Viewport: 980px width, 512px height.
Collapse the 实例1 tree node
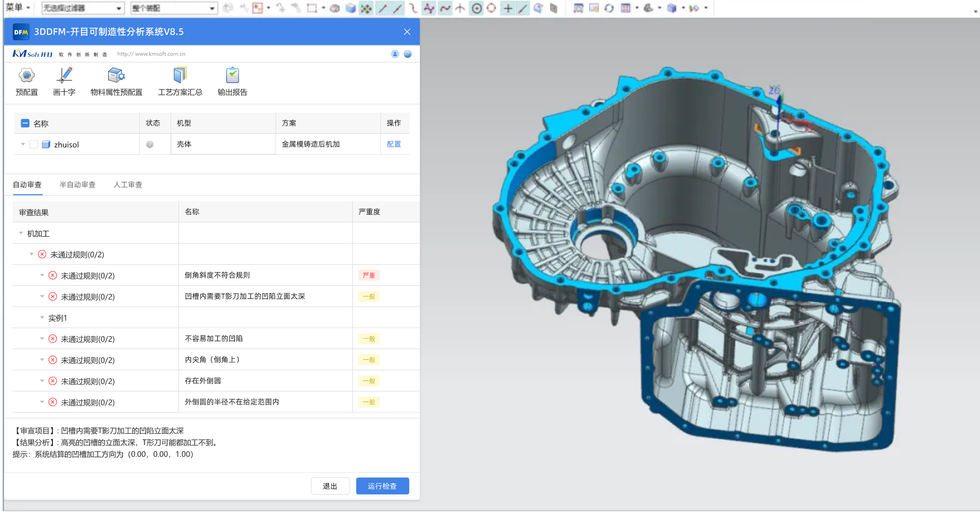coord(42,318)
